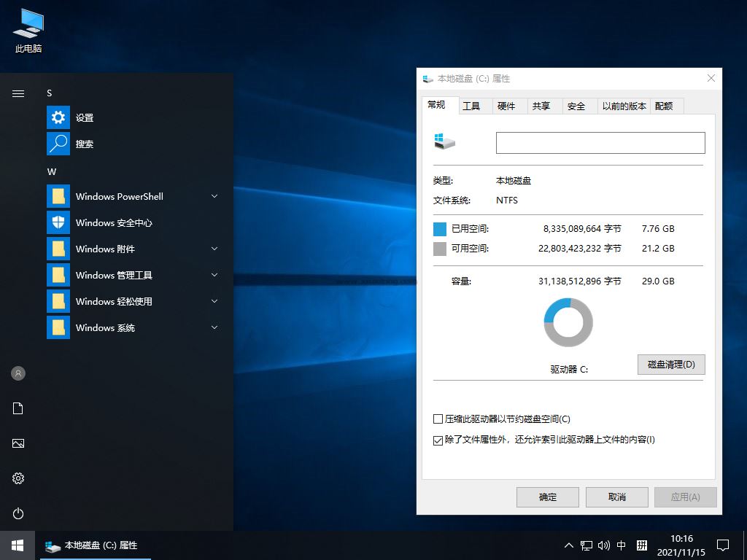Expand the Windows 系统 group arrow

tap(214, 327)
